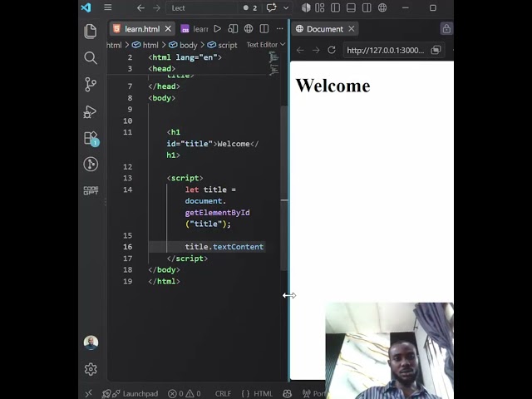This screenshot has height=399, width=532.
Task: Change CRLF end of line setting
Action: tap(223, 393)
